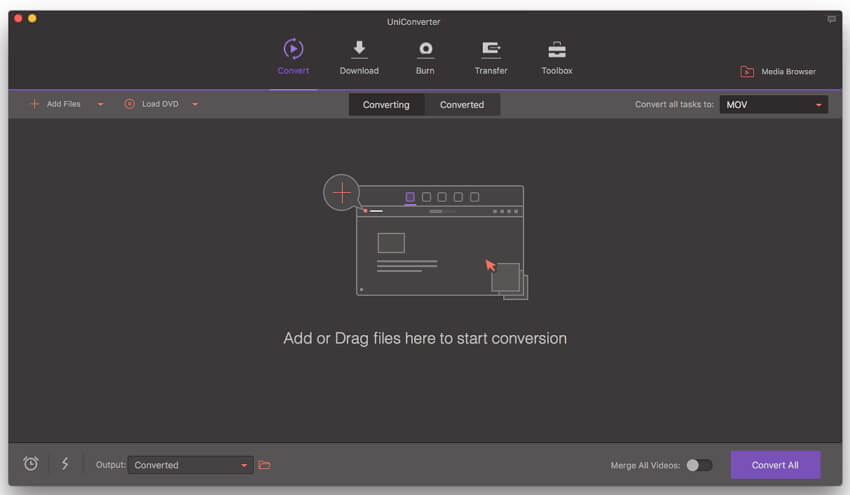Open the Transfer section icon

pos(491,50)
